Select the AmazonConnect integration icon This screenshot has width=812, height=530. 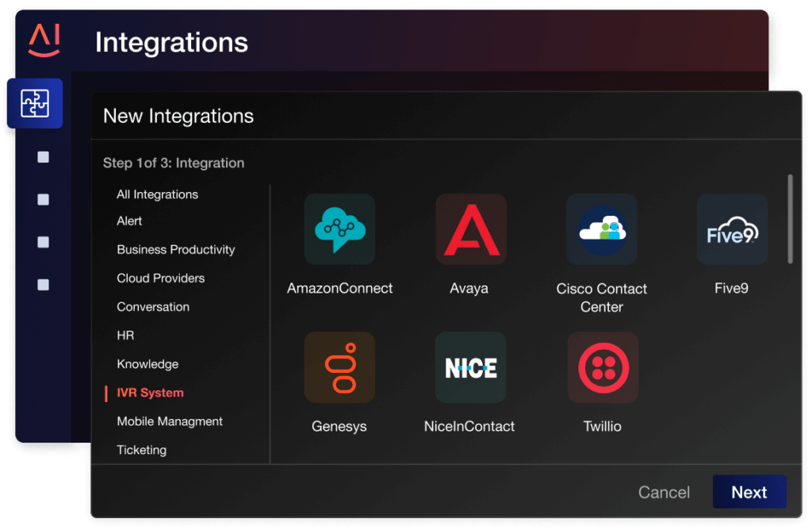pos(339,229)
